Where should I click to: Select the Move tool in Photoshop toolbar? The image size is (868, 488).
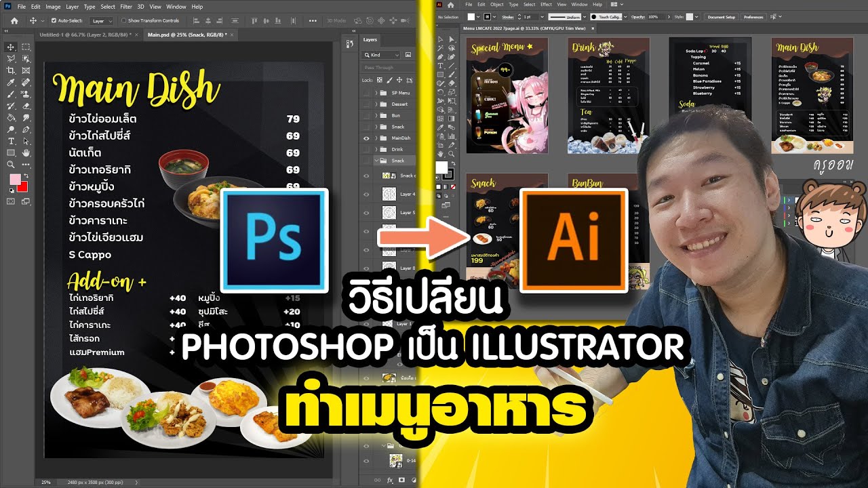coord(11,47)
